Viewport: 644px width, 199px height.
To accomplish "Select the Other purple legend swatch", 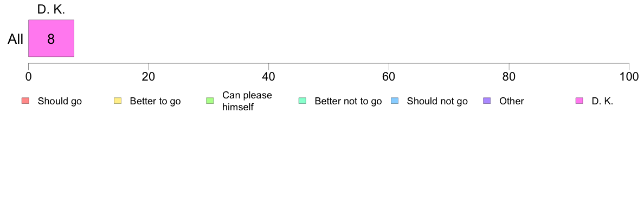I will click(487, 101).
